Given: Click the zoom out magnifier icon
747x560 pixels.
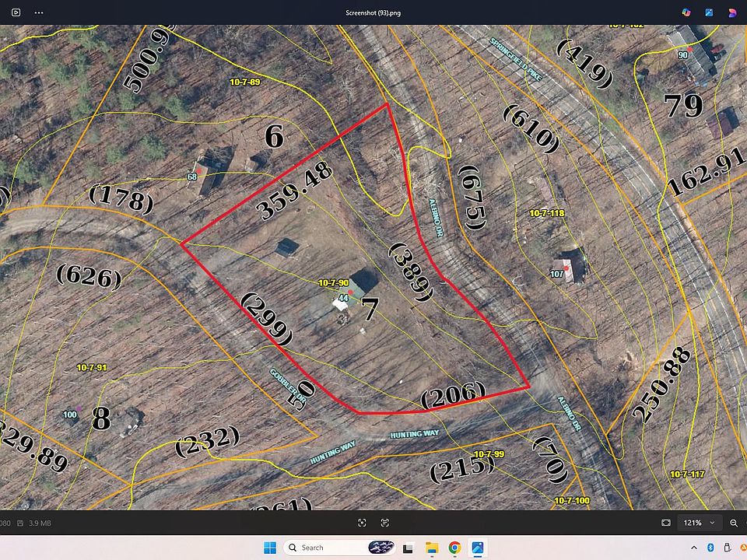Looking at the screenshot, I should point(735,523).
